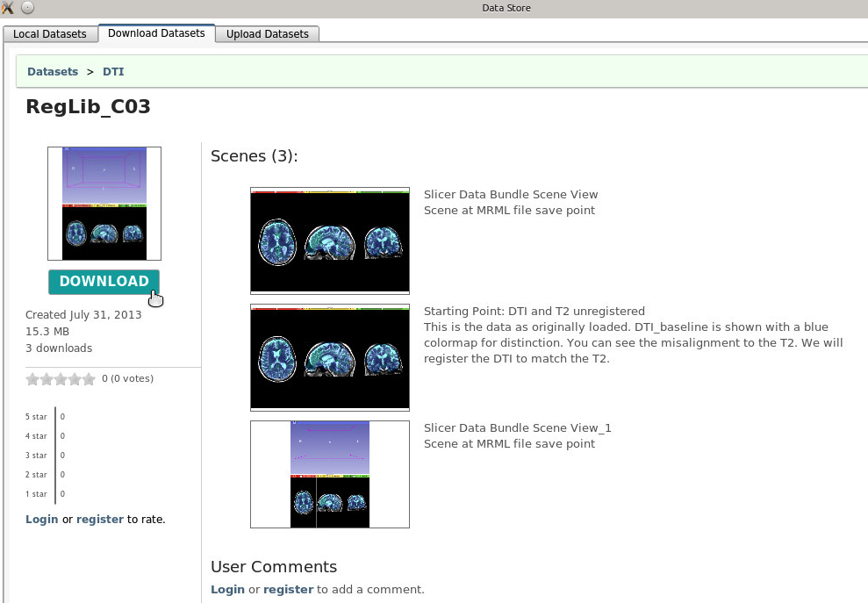
Task: Switch to the Local Datasets tab
Action: tap(50, 34)
